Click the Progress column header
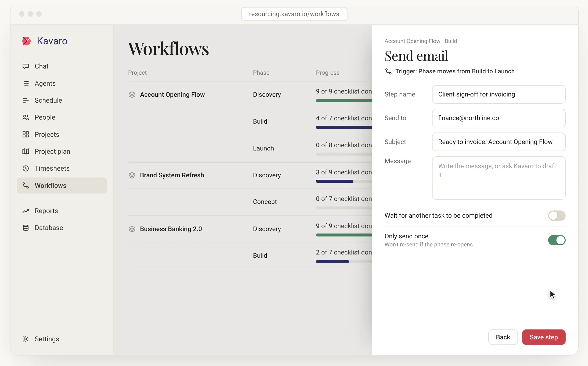The width and height of the screenshot is (588, 366). (328, 73)
